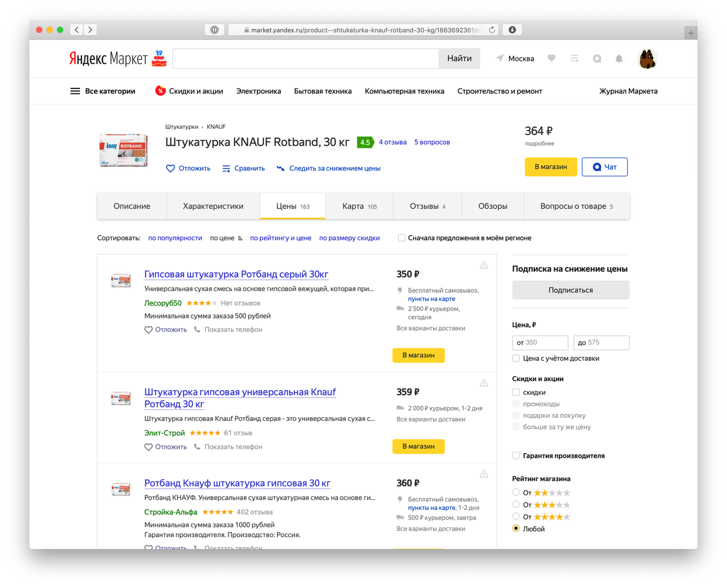Screen dimensions: 727x588
Task: Report the 360 ₽ offer warning icon
Action: coord(484,474)
